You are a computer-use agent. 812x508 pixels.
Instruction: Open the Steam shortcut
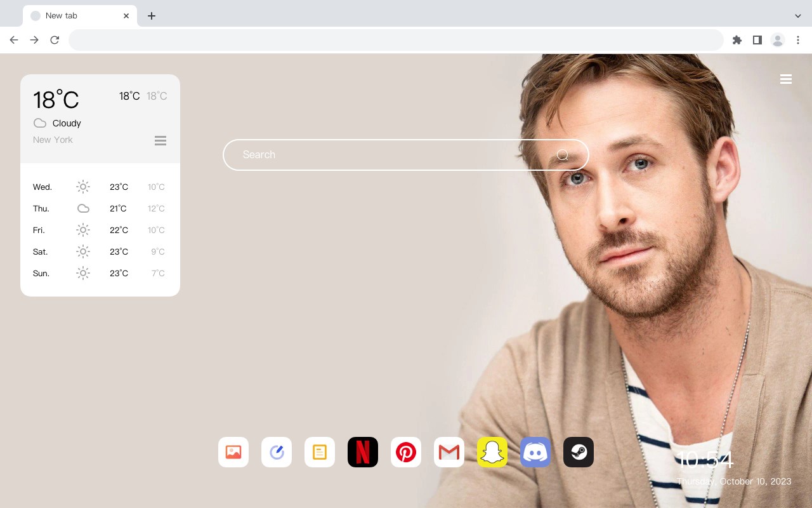579,452
